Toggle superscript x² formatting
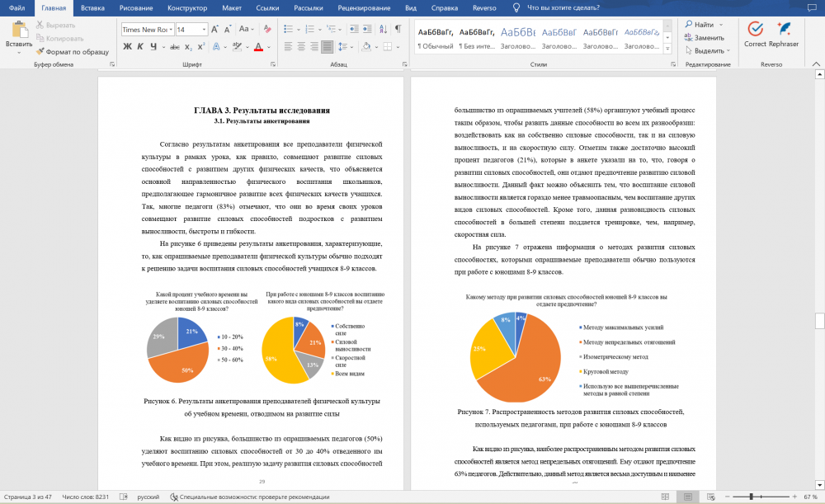Image resolution: width=825 pixels, height=504 pixels. click(201, 47)
